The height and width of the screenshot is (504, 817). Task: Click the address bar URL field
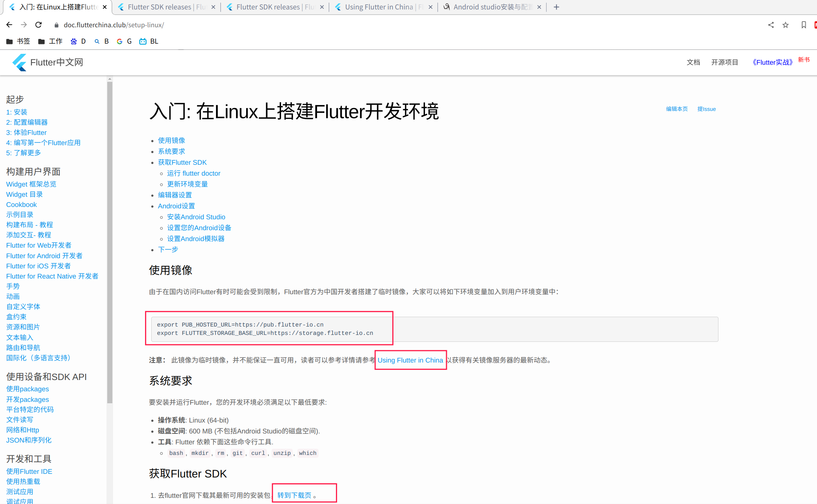pyautogui.click(x=114, y=25)
